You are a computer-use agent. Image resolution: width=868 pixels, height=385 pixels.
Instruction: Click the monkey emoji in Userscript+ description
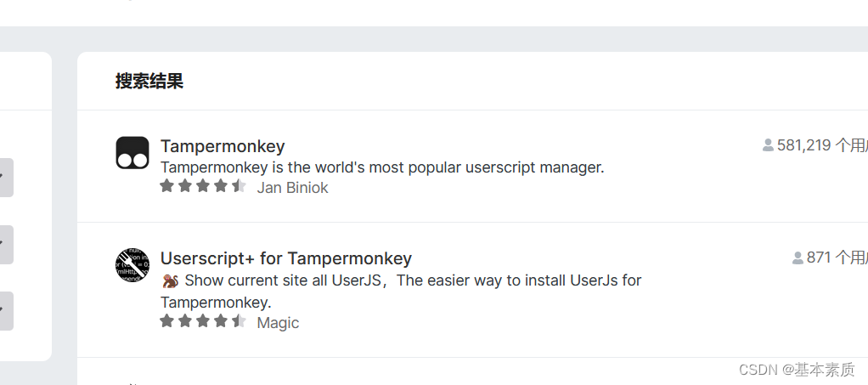(169, 280)
